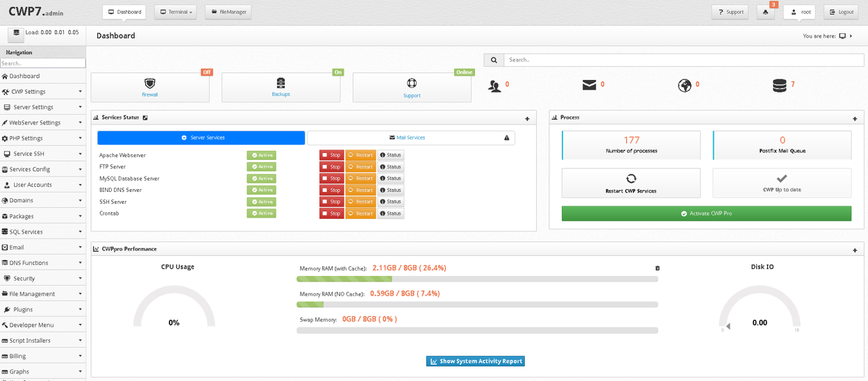This screenshot has width=868, height=381.
Task: Open the Dashboard toolbar button
Action: (124, 12)
